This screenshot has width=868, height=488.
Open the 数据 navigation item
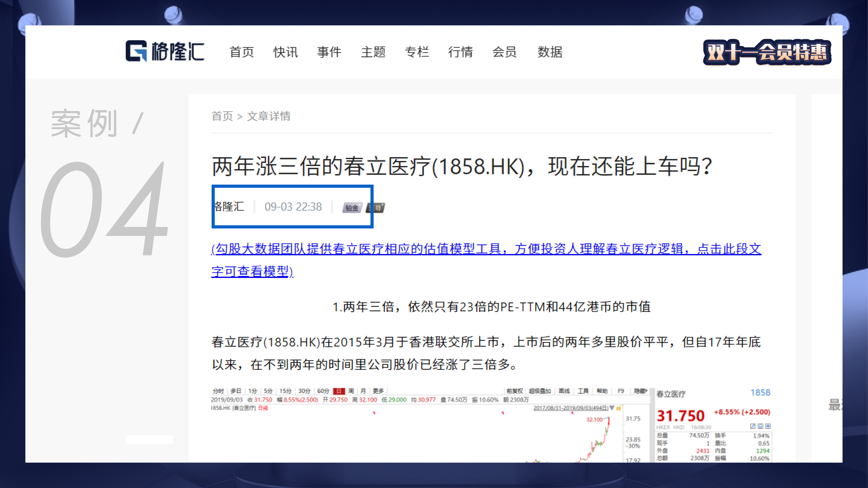(550, 52)
